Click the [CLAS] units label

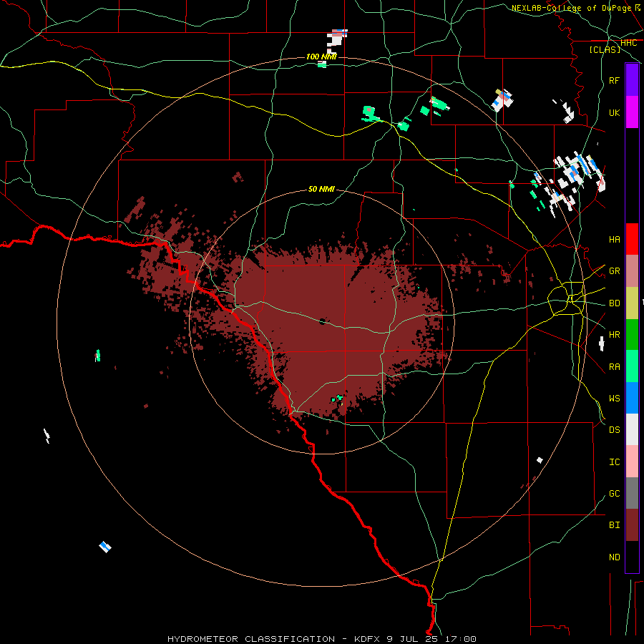605,50
